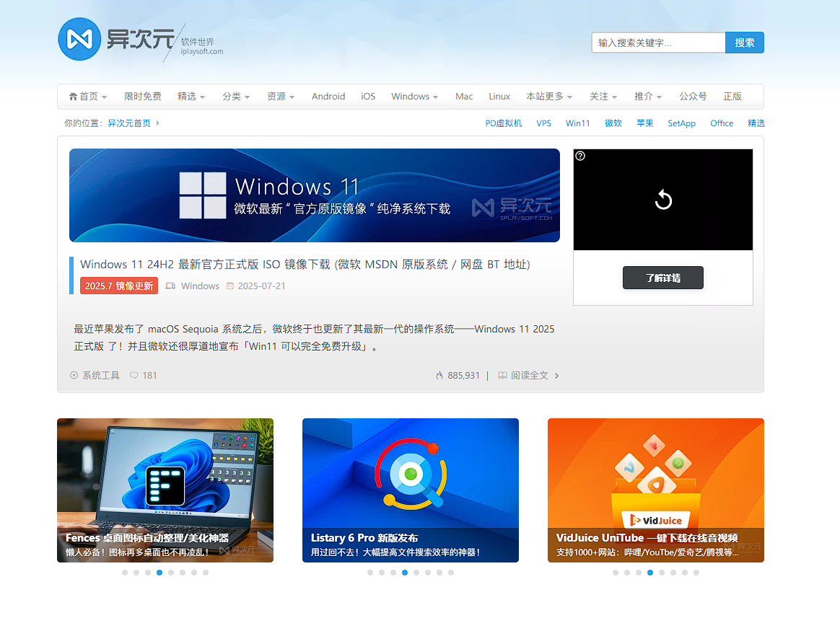Click the 异次元首页 breadcrumb link

coord(129,123)
